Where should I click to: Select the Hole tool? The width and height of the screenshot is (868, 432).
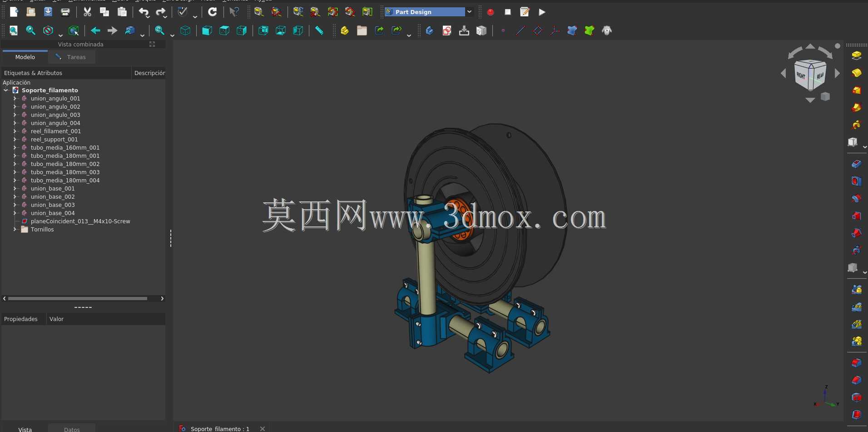857,181
